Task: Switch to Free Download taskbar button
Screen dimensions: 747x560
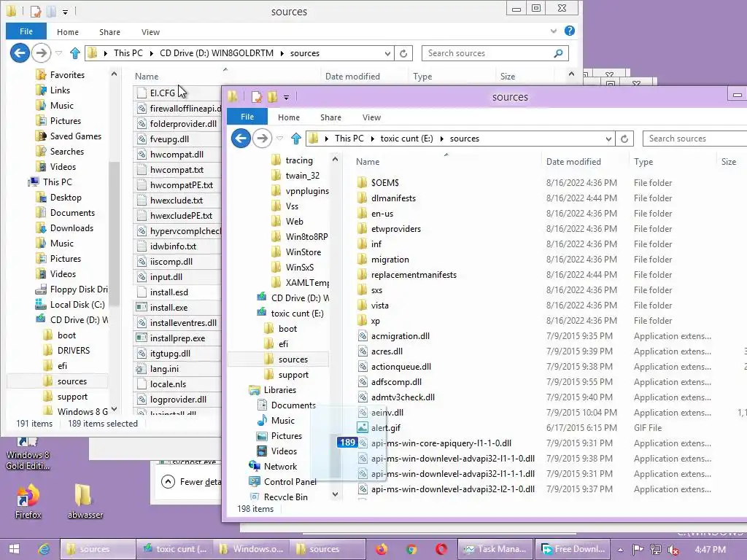Action: (x=573, y=549)
